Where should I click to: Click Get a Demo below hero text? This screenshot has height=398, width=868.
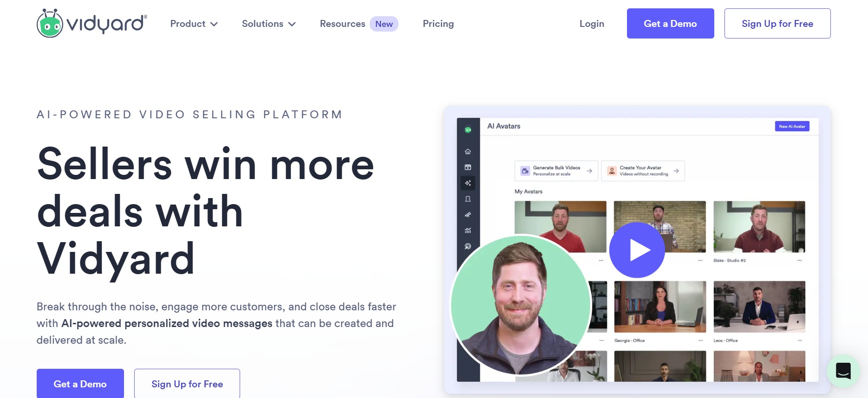coord(80,384)
